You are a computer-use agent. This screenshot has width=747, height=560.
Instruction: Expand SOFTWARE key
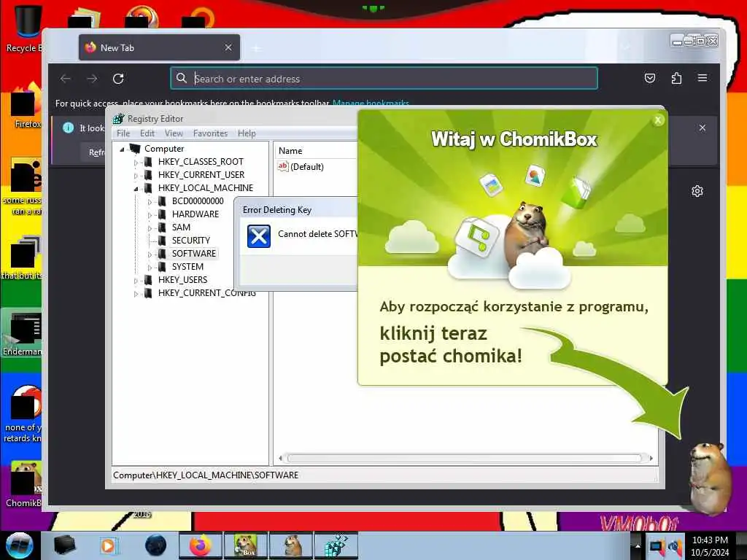[x=150, y=254]
